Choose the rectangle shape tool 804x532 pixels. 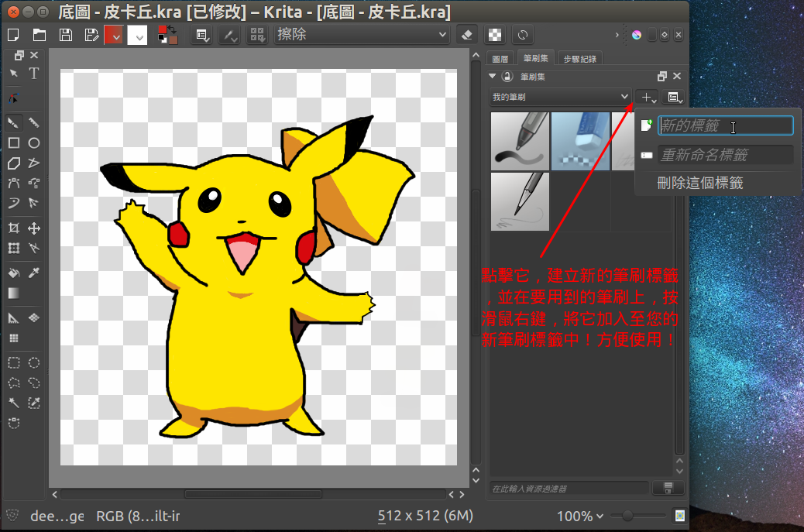[14, 142]
